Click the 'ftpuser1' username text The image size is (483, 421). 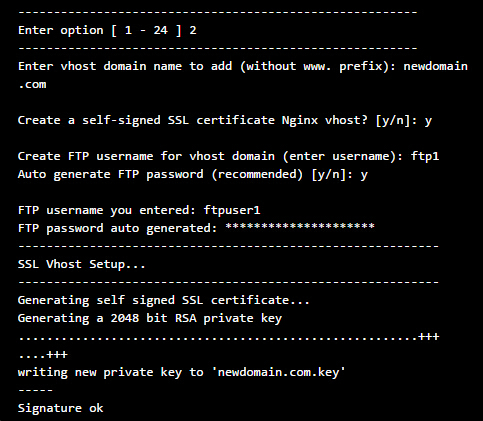pos(232,211)
